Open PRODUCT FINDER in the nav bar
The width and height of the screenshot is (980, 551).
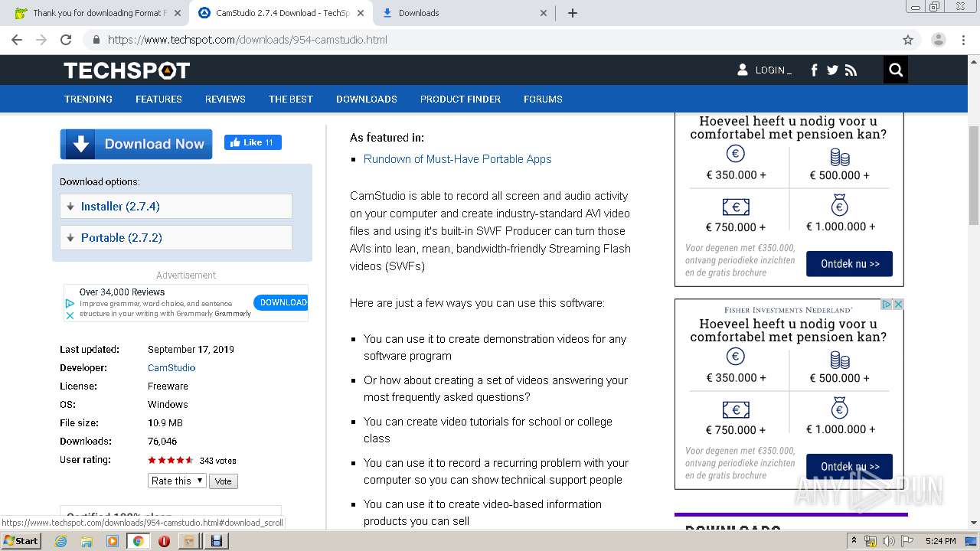point(460,99)
